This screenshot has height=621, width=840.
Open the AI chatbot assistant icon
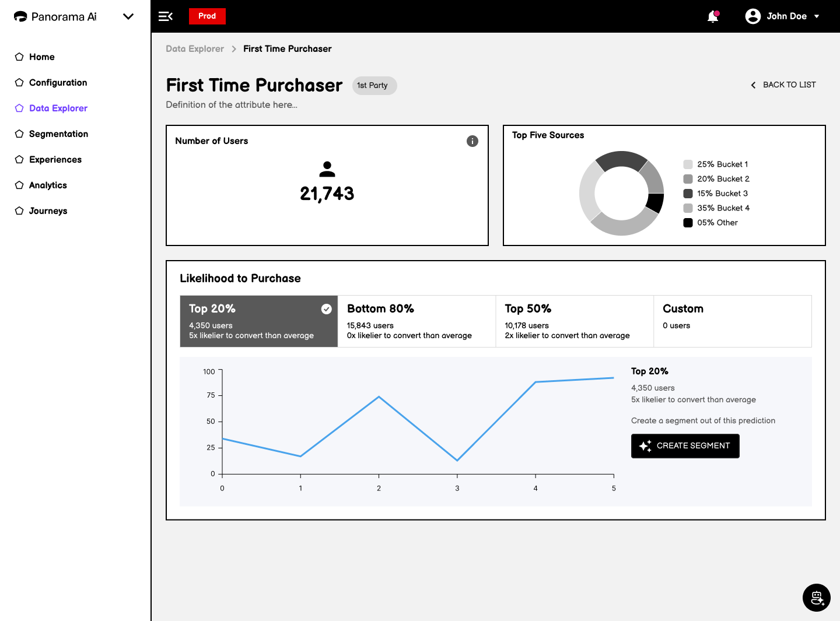pyautogui.click(x=816, y=597)
